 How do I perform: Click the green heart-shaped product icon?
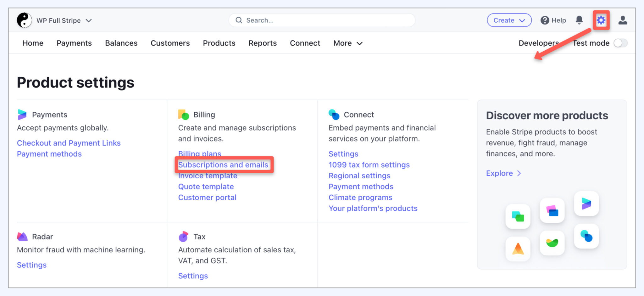coord(552,243)
